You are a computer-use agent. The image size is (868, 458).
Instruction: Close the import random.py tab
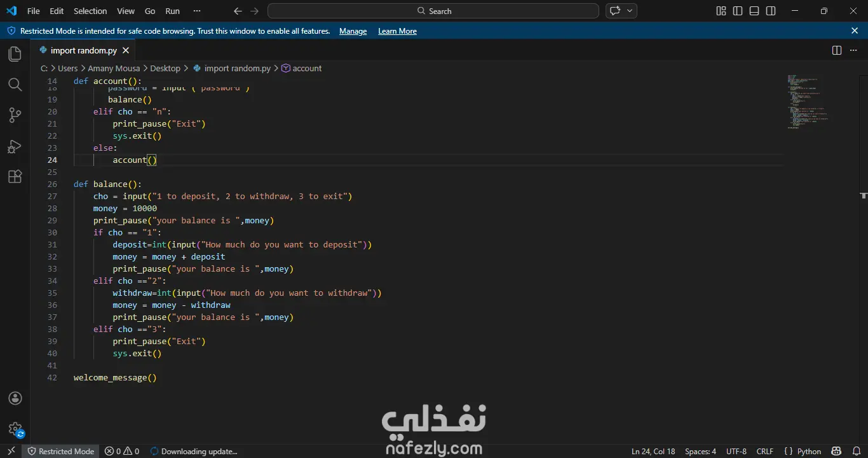[x=126, y=50]
